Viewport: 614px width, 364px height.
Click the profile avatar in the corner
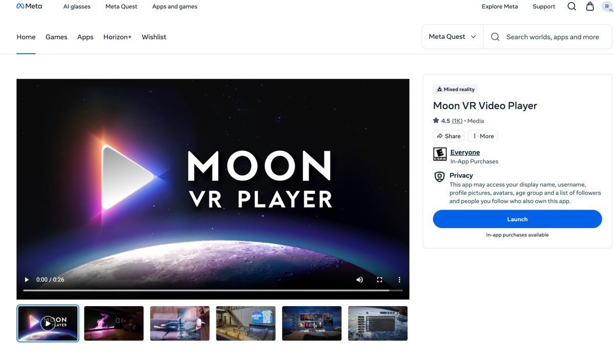(606, 6)
